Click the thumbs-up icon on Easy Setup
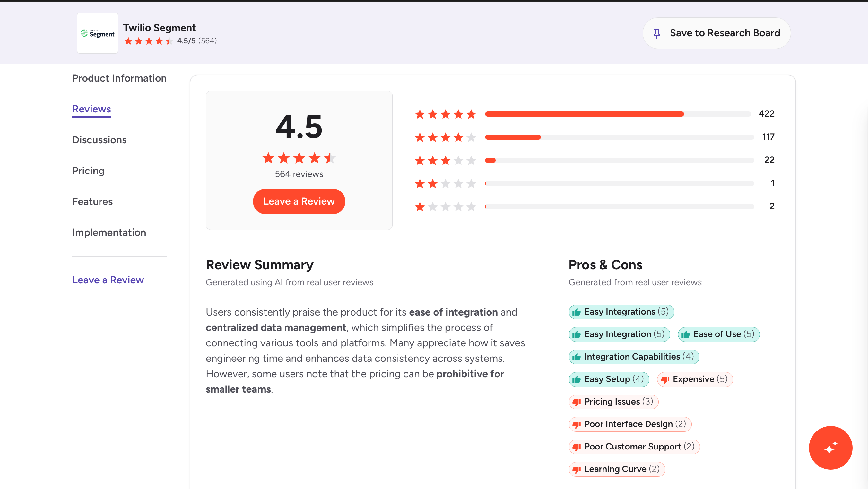This screenshot has width=868, height=489. click(x=577, y=379)
